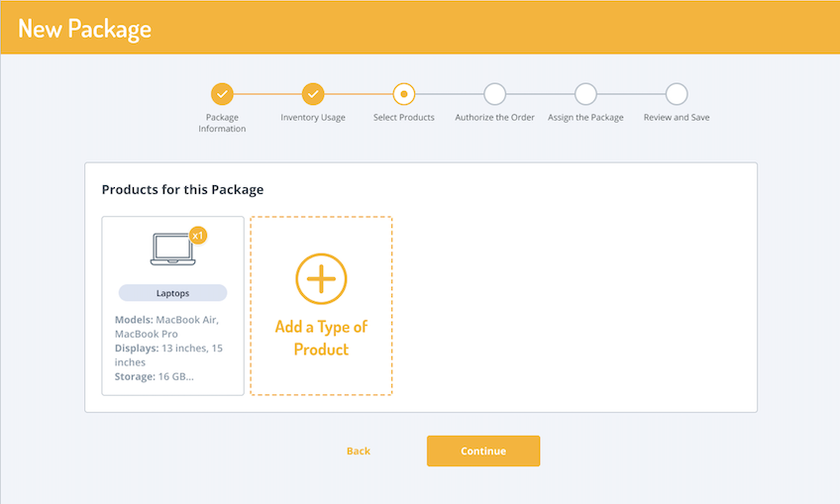
Task: Jump to Authorize the Order step circle
Action: coord(494,94)
